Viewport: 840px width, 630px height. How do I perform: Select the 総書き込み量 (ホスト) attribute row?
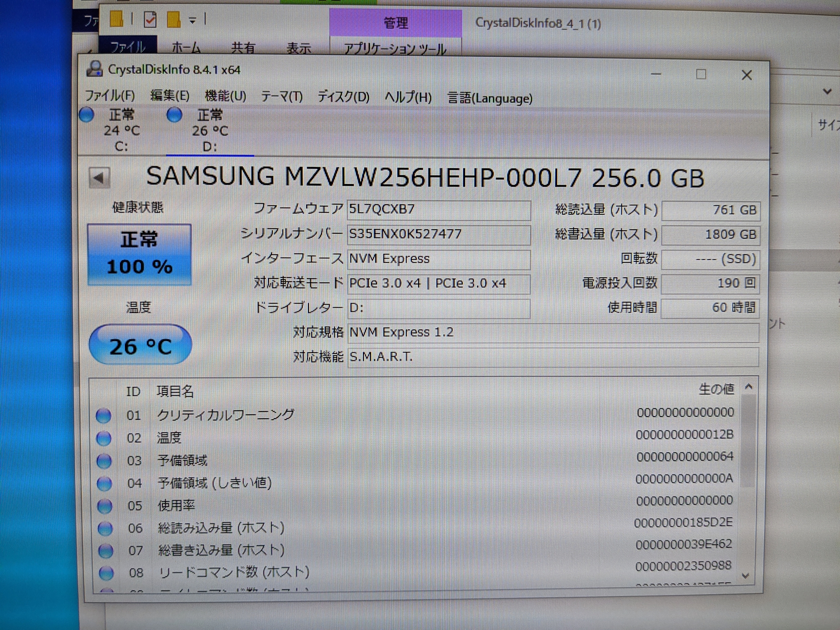[221, 550]
